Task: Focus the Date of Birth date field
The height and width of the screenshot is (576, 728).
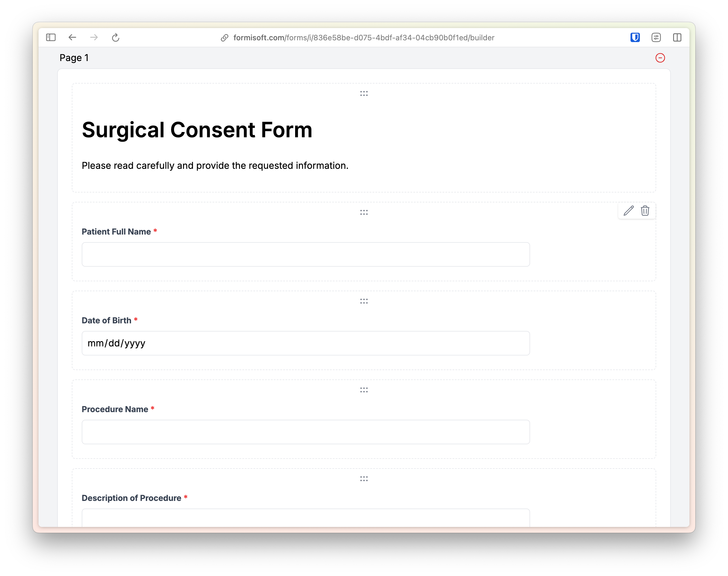Action: pos(305,343)
